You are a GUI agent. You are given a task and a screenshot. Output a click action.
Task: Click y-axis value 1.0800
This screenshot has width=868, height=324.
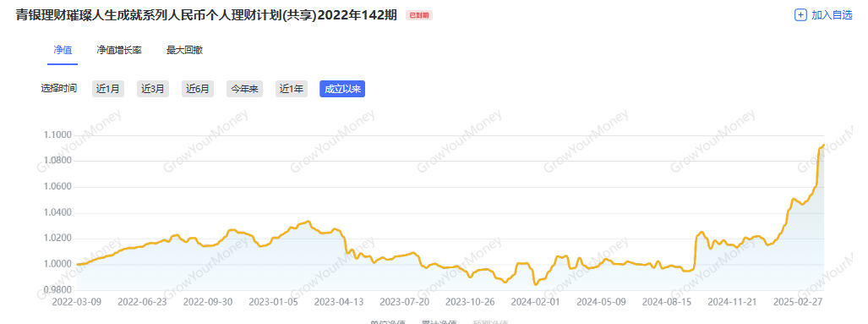pyautogui.click(x=57, y=162)
